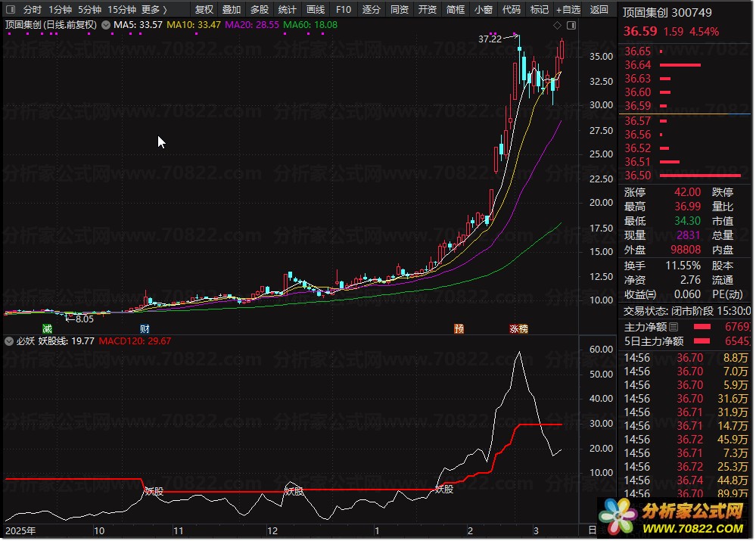Toggle 代码 code display
The image size is (756, 541).
coord(511,9)
